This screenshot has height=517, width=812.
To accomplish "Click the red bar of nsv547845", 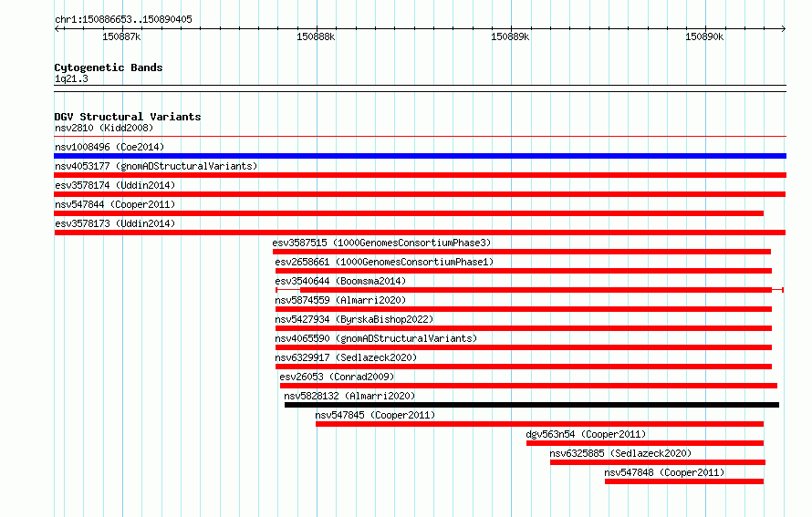I will pos(539,424).
